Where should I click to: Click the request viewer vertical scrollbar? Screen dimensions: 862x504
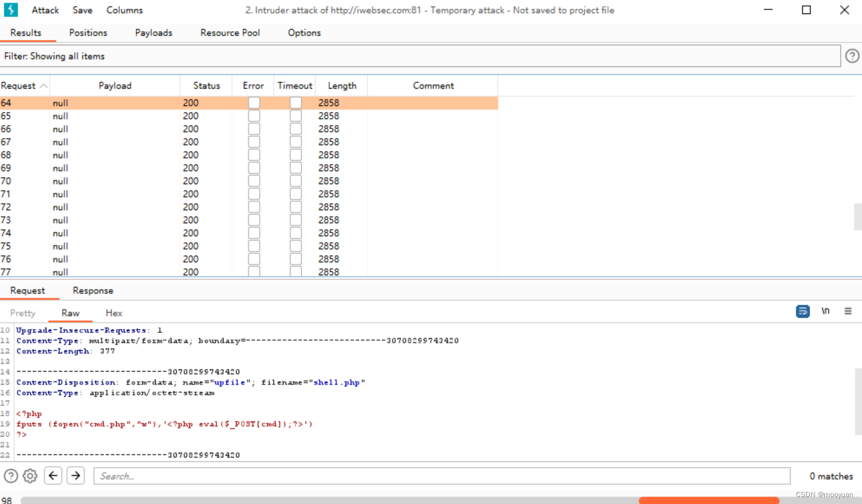(858, 402)
